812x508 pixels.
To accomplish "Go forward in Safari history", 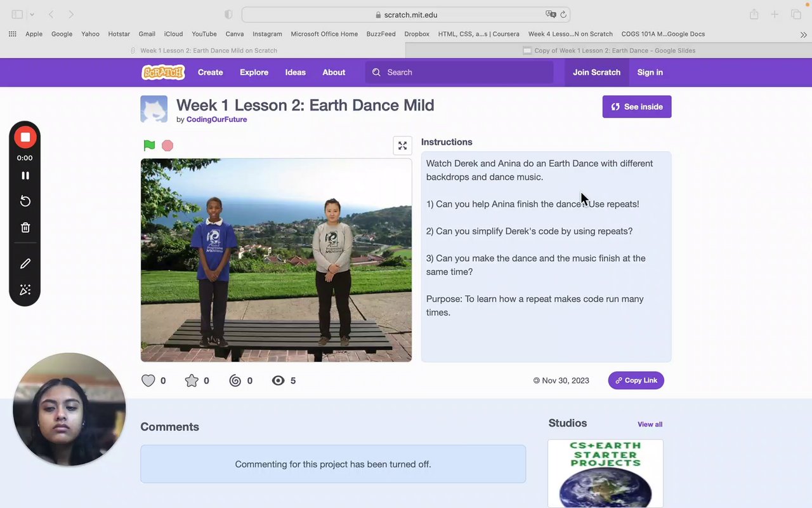I will 71,14.
